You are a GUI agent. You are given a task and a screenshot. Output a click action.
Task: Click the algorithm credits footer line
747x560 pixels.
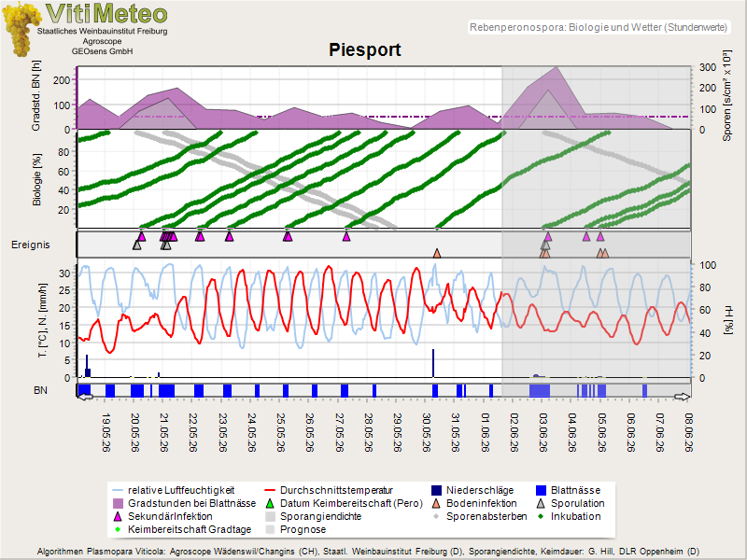click(x=368, y=552)
